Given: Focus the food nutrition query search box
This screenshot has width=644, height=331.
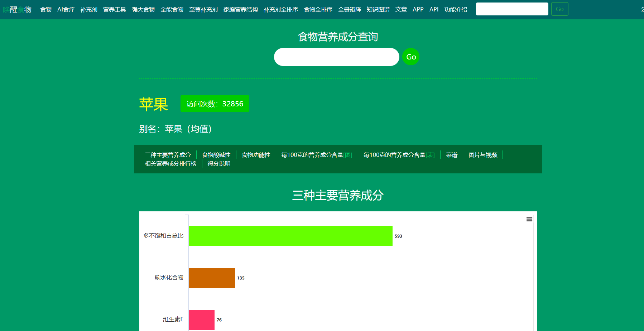Looking at the screenshot, I should 337,57.
